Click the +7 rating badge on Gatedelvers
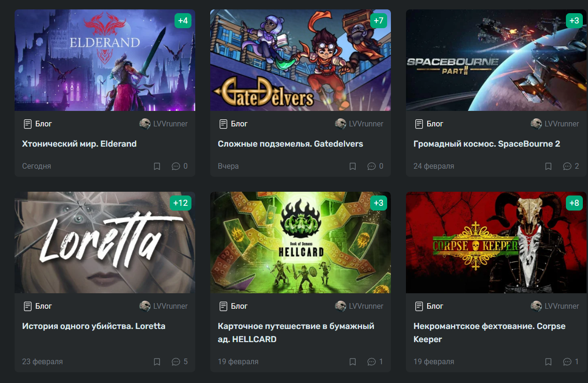Image resolution: width=588 pixels, height=383 pixels. tap(379, 21)
